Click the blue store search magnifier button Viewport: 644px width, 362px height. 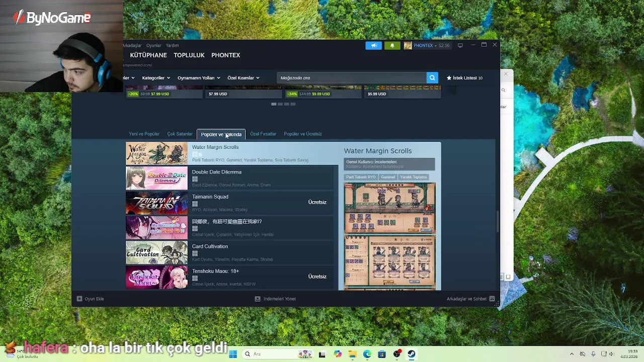[432, 77]
